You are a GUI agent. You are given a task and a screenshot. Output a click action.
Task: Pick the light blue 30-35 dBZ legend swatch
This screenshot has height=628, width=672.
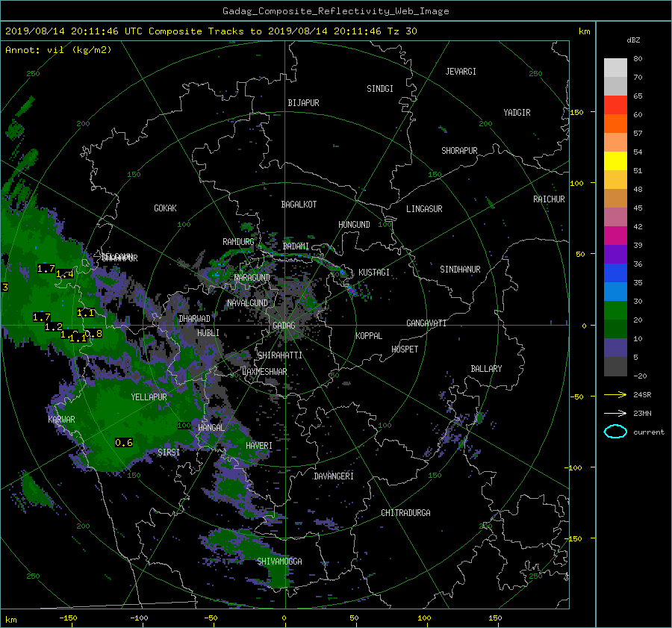615,292
